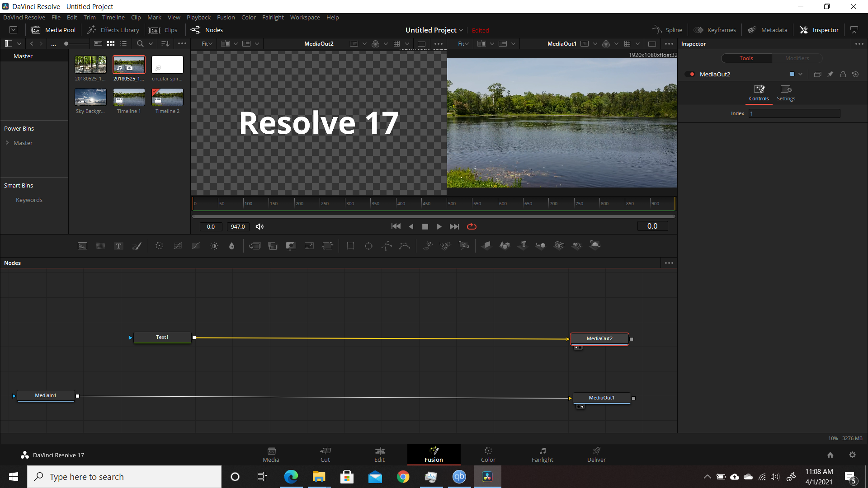Open the project name dropdown arrow
Viewport: 868px width, 488px height.
click(x=461, y=30)
